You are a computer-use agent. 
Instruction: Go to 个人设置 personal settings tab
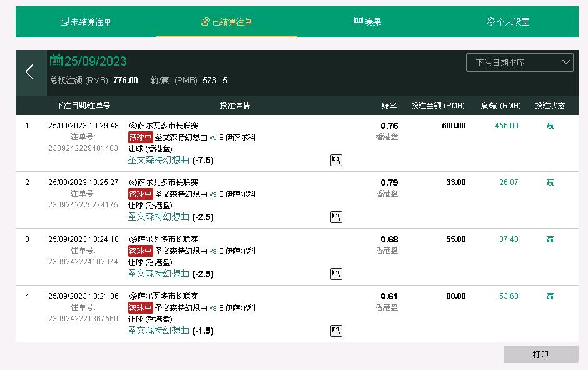(508, 22)
